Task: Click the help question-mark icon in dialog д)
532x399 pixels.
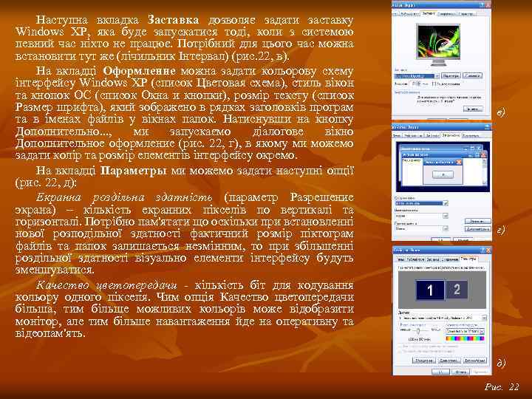Action: click(482, 250)
